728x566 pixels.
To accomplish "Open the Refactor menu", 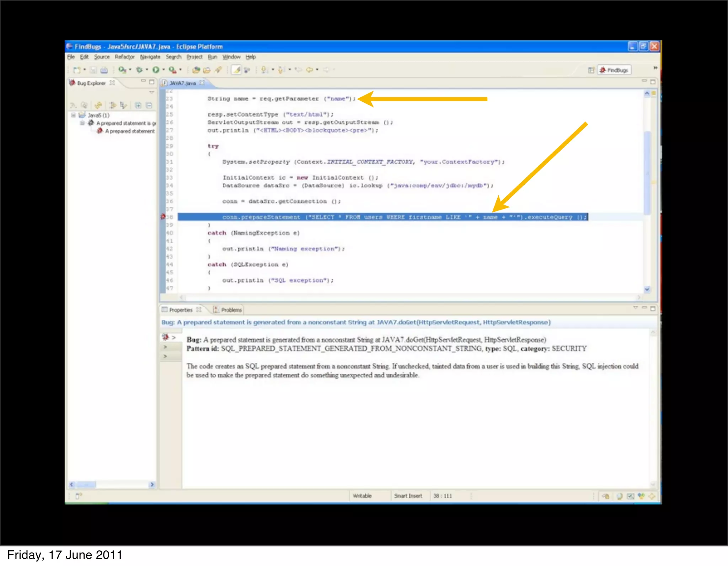I will click(124, 57).
